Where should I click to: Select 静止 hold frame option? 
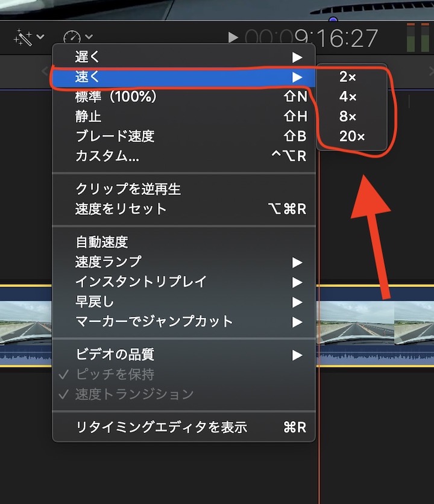(184, 116)
